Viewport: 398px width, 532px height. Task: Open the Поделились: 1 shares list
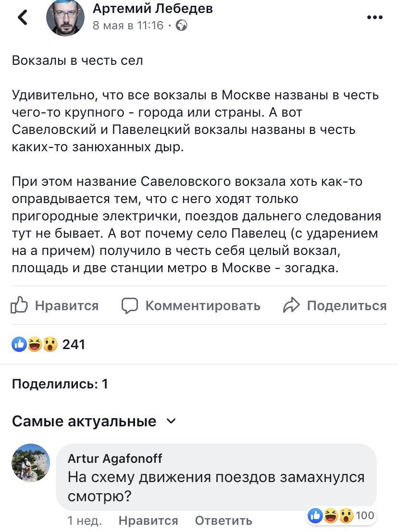[60, 384]
